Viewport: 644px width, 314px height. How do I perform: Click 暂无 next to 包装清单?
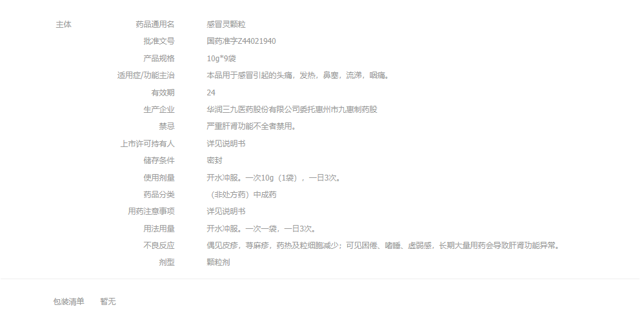[108, 302]
